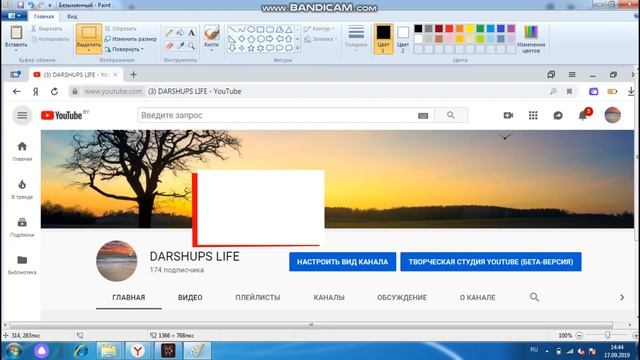This screenshot has height=360, width=640.
Task: Switch to the Главная ribbon tab in Paint
Action: tap(44, 17)
